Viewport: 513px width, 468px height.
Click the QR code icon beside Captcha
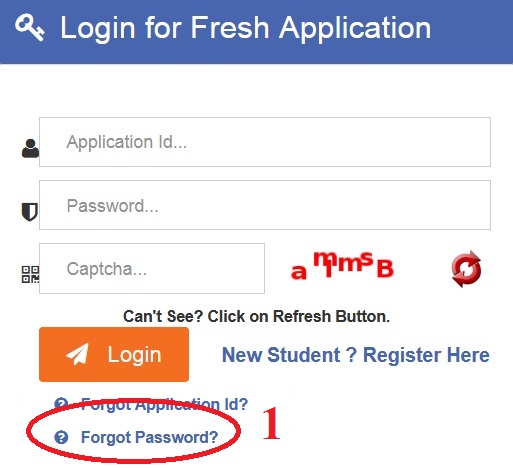30,274
